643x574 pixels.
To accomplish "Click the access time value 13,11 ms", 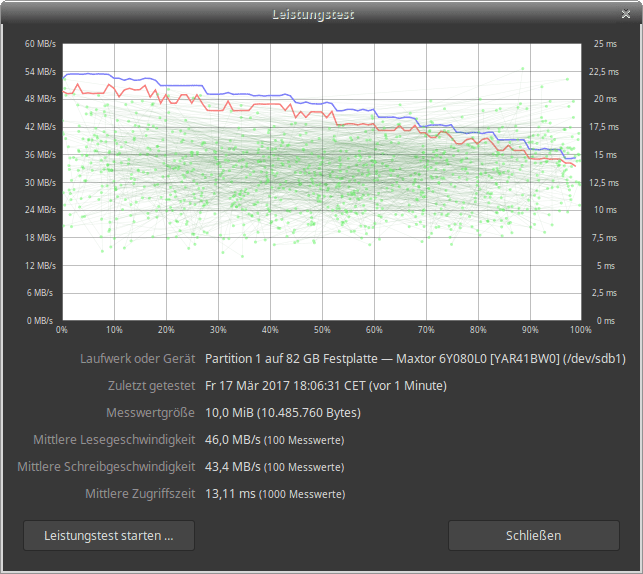I will pyautogui.click(x=230, y=494).
